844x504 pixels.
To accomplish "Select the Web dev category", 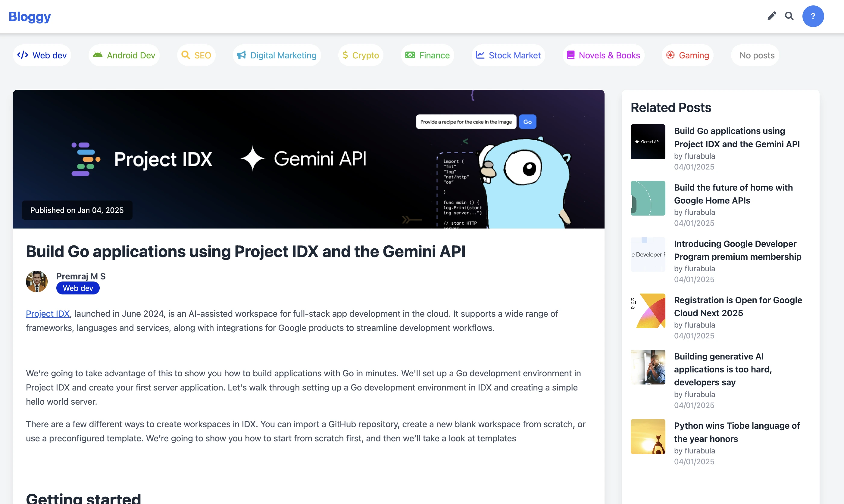I will point(42,55).
